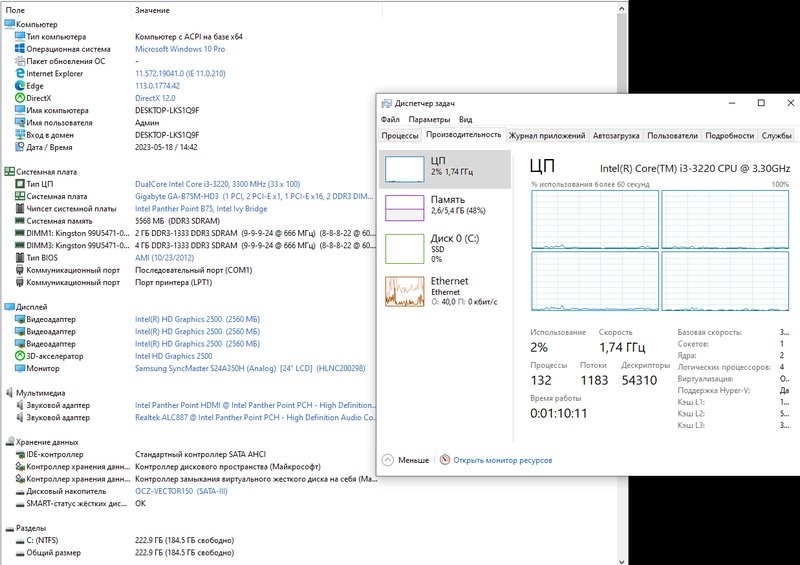This screenshot has width=800, height=565.
Task: Click the Edge browser icon in summary list
Action: (20, 86)
